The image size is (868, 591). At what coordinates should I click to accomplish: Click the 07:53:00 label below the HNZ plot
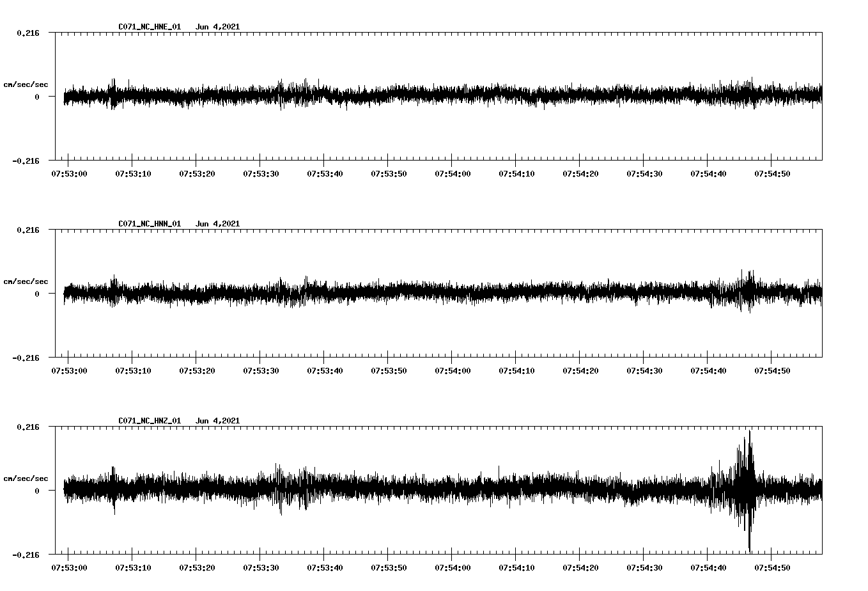tap(69, 567)
